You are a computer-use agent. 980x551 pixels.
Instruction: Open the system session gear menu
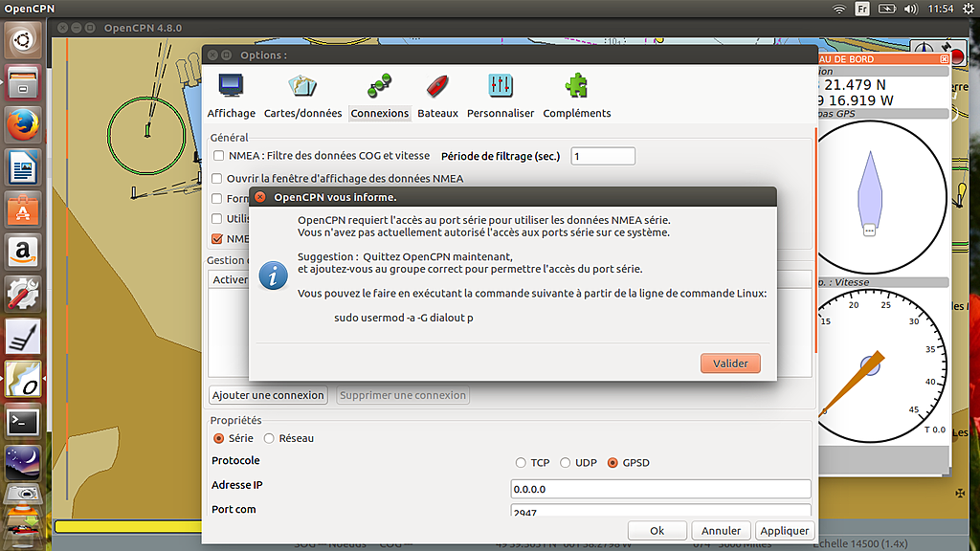pos(969,9)
